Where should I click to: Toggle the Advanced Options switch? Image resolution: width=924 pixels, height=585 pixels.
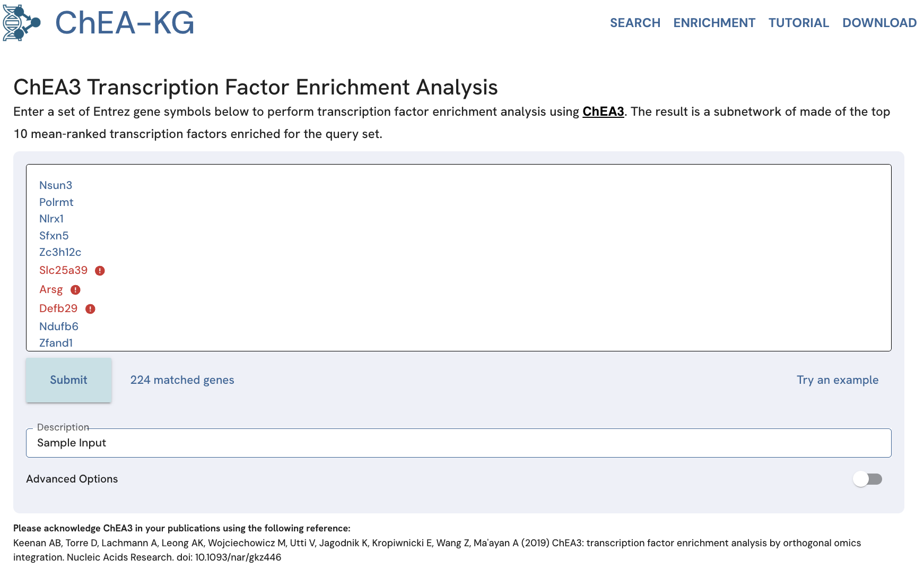point(868,479)
